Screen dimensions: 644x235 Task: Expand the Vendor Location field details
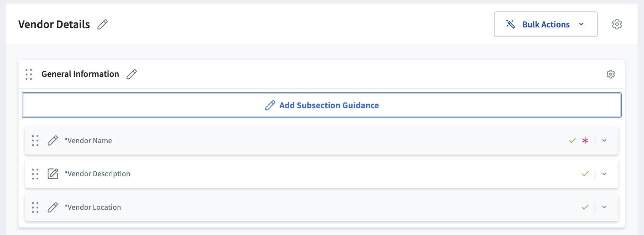(604, 207)
